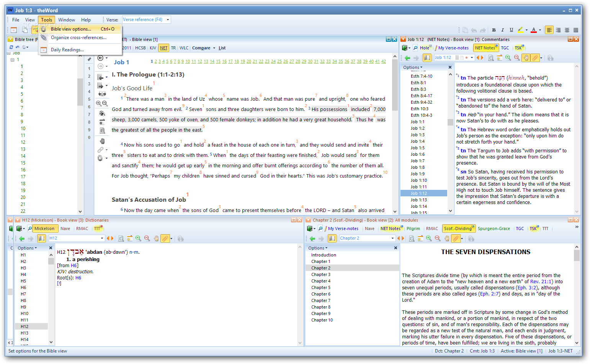Click the open-book previous/next icon in Bible view
This screenshot has width=590, height=364.
tap(102, 94)
